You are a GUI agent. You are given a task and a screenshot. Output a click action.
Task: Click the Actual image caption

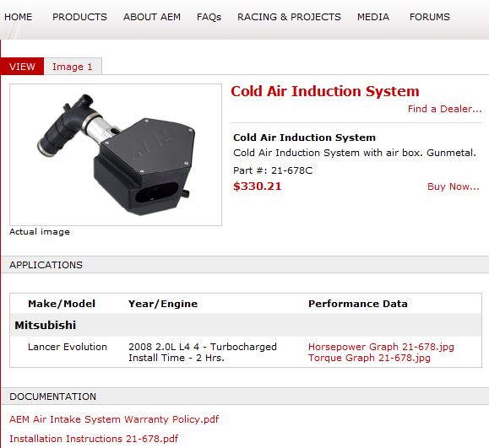(x=40, y=232)
